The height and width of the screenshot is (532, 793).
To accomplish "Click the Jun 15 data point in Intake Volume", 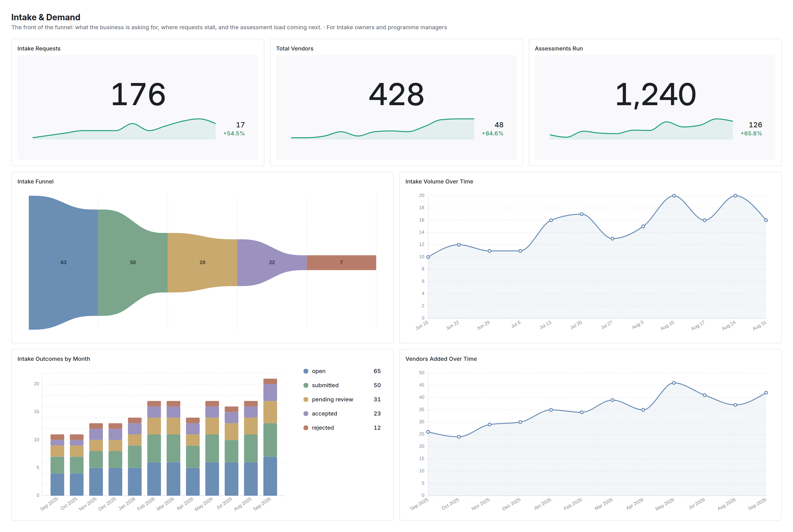I will (428, 257).
